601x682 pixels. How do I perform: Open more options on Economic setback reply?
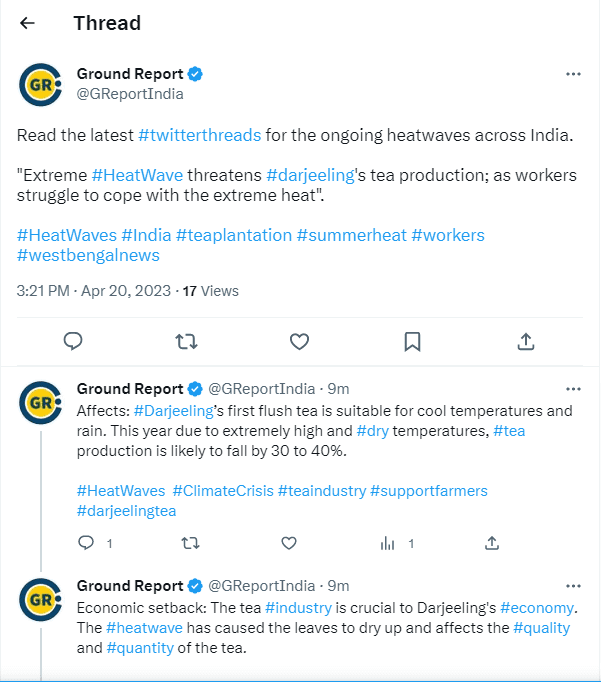pos(573,586)
